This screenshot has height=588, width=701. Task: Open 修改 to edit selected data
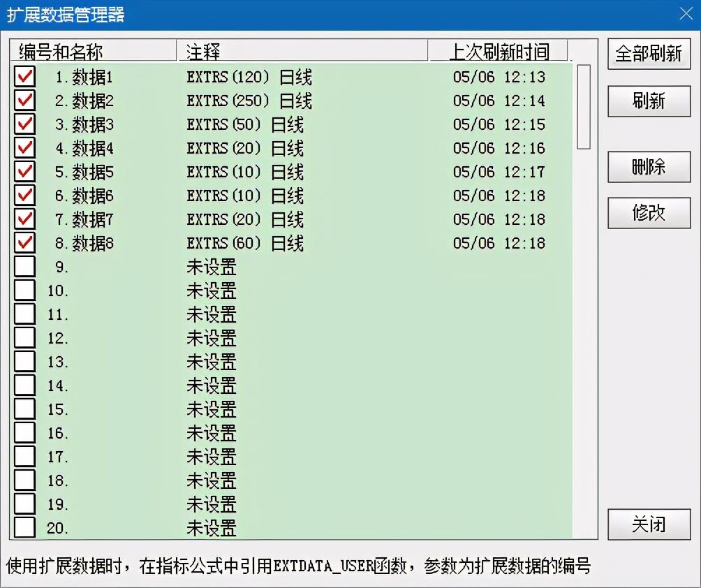[x=649, y=213]
